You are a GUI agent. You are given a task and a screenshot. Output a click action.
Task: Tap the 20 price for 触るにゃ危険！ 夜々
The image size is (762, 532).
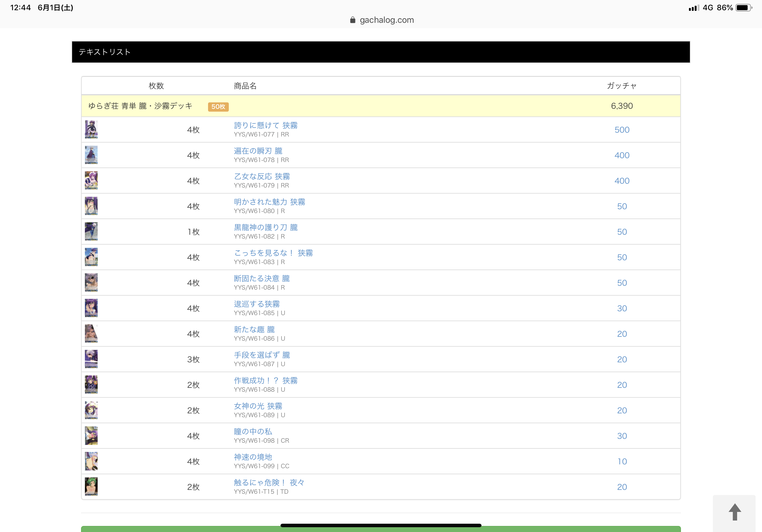tap(622, 487)
